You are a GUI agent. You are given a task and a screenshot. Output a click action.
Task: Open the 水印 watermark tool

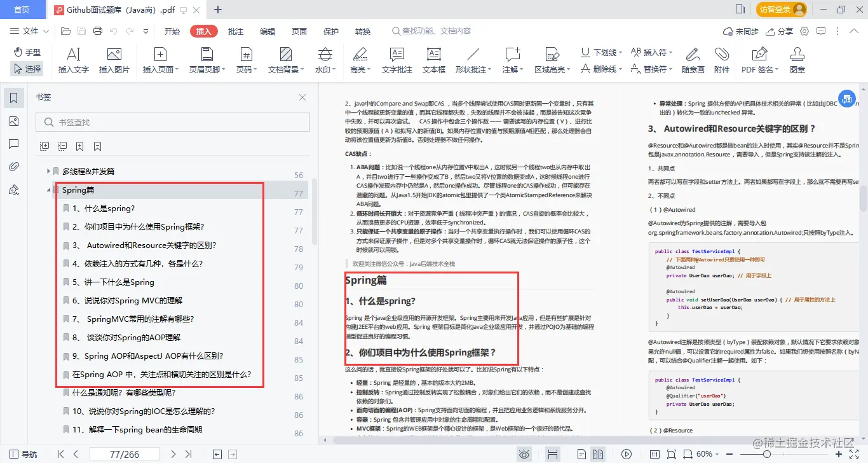[325, 59]
